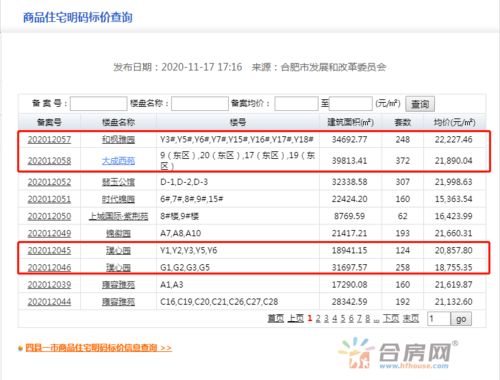The width and height of the screenshot is (500, 380).
Task: Select page 4 in pagination
Action: [335, 318]
